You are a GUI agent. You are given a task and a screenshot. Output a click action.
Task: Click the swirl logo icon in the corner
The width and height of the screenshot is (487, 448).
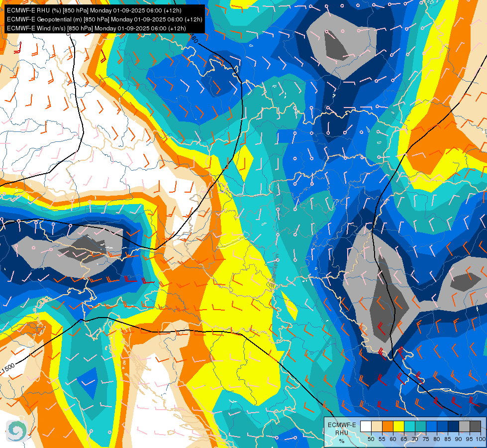17,431
